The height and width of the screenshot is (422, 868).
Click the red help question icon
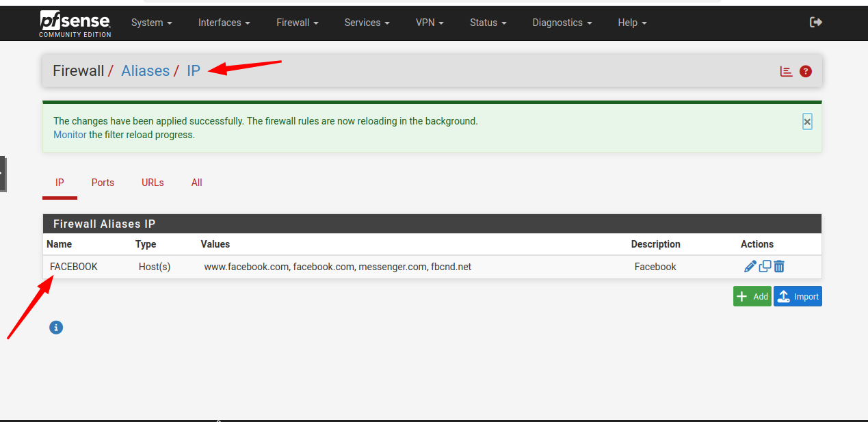pos(806,71)
